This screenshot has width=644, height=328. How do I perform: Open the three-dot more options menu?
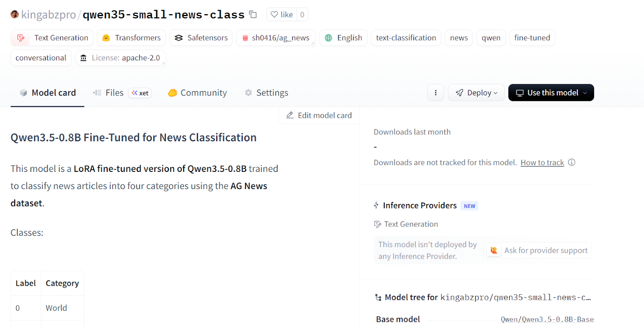(436, 93)
